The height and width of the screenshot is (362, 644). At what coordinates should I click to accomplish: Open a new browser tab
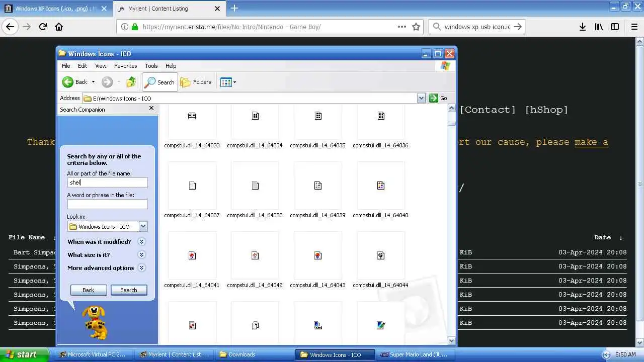tap(234, 8)
